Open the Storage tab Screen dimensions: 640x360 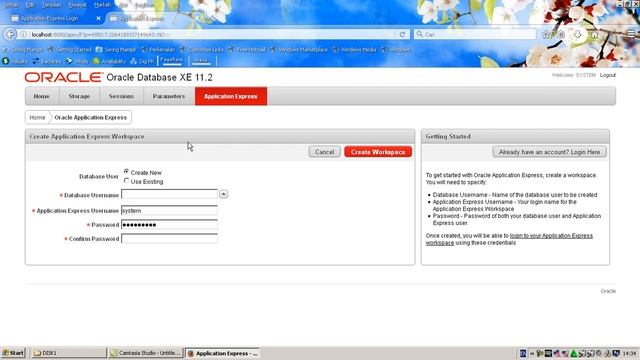[x=79, y=96]
